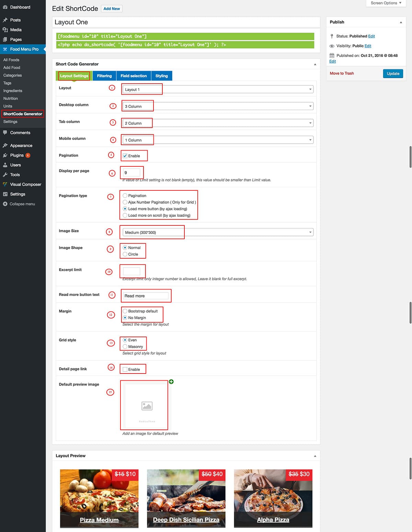This screenshot has width=412, height=532.
Task: Collapse the Short Code Generator panel
Action: 315,64
